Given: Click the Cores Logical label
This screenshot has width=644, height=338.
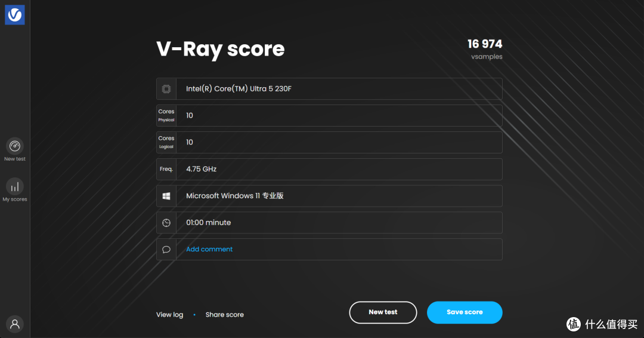Looking at the screenshot, I should point(166,142).
